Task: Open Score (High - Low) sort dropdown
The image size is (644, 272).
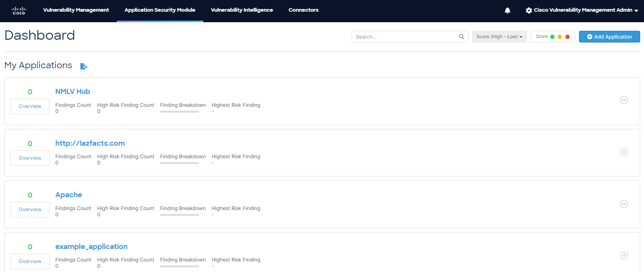Action: [500, 37]
